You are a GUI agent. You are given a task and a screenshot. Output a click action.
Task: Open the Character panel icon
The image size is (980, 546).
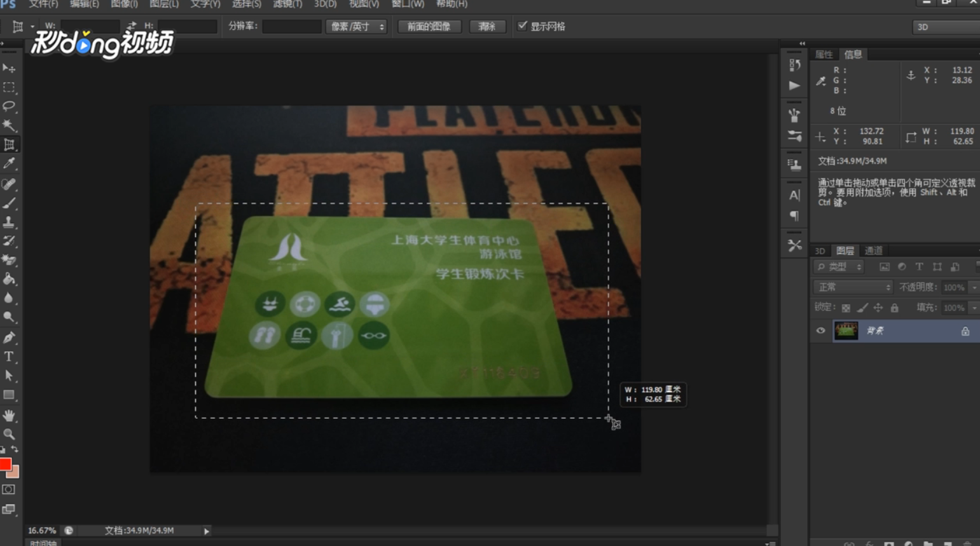(x=794, y=195)
